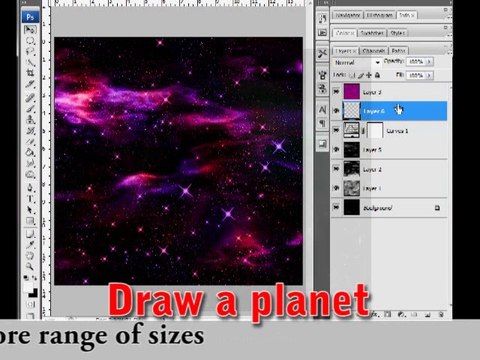Switch to the Navigator tab

(x=347, y=15)
